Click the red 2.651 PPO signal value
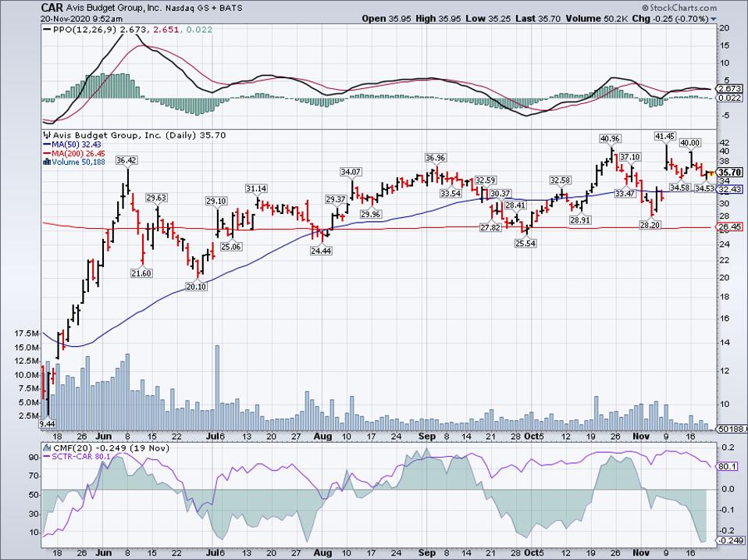 pyautogui.click(x=166, y=30)
